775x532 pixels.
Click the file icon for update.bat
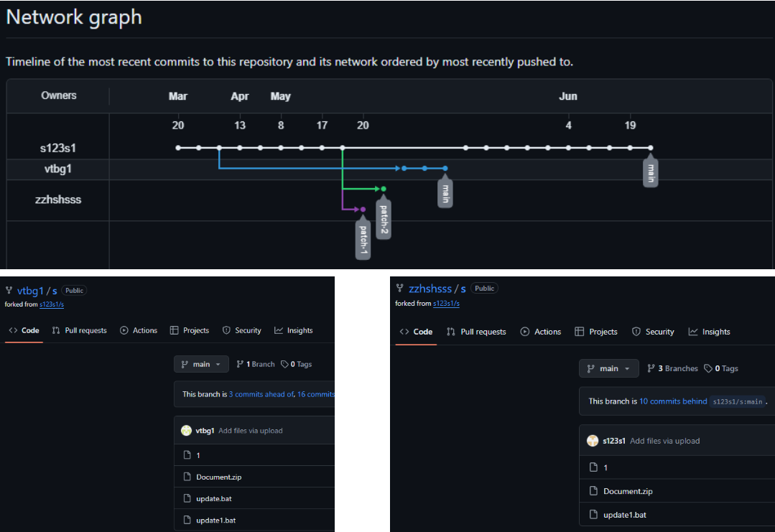tap(187, 498)
